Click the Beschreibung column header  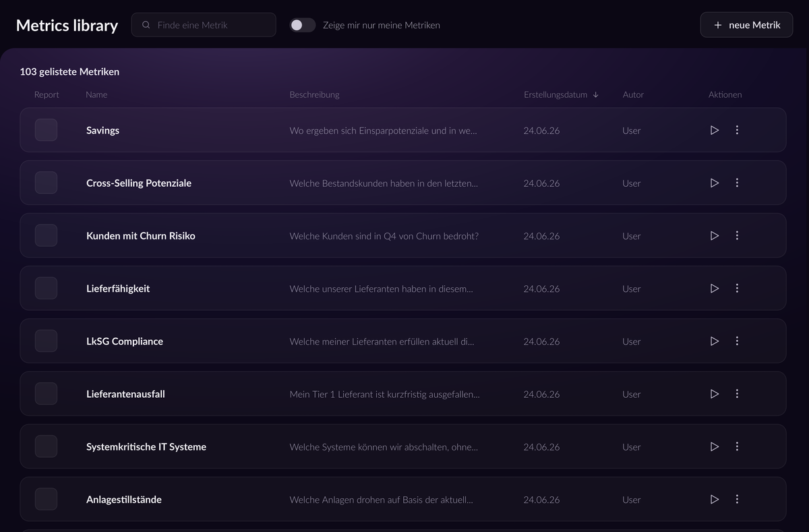[314, 94]
